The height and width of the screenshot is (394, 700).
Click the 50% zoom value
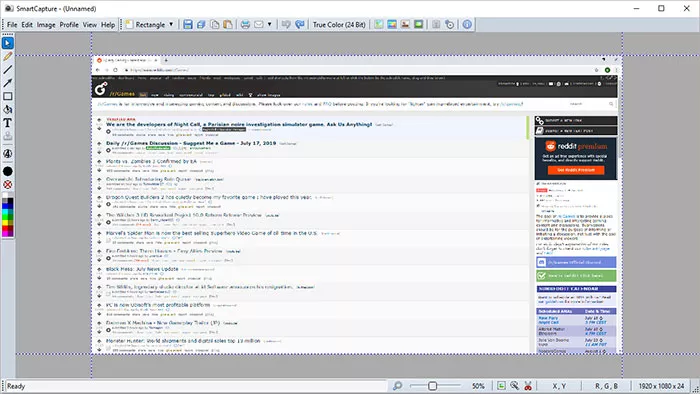pos(478,386)
